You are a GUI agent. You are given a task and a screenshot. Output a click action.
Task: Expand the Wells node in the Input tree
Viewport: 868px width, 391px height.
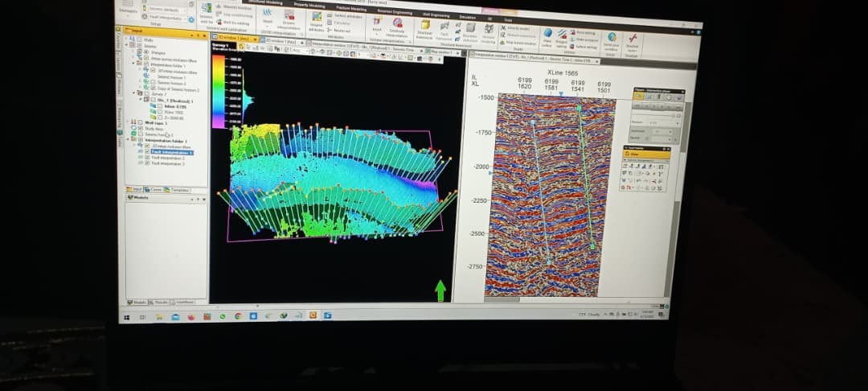point(126,39)
